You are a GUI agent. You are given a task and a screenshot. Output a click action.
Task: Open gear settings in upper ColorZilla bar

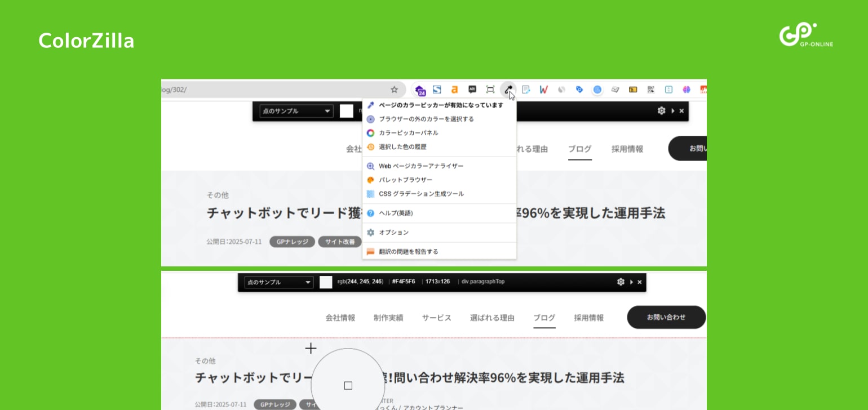661,111
